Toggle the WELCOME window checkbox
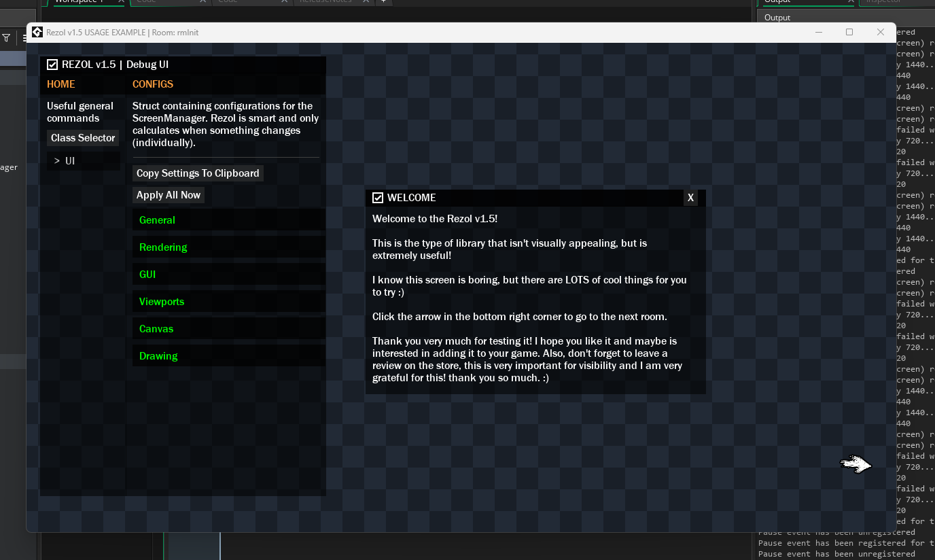 (378, 198)
